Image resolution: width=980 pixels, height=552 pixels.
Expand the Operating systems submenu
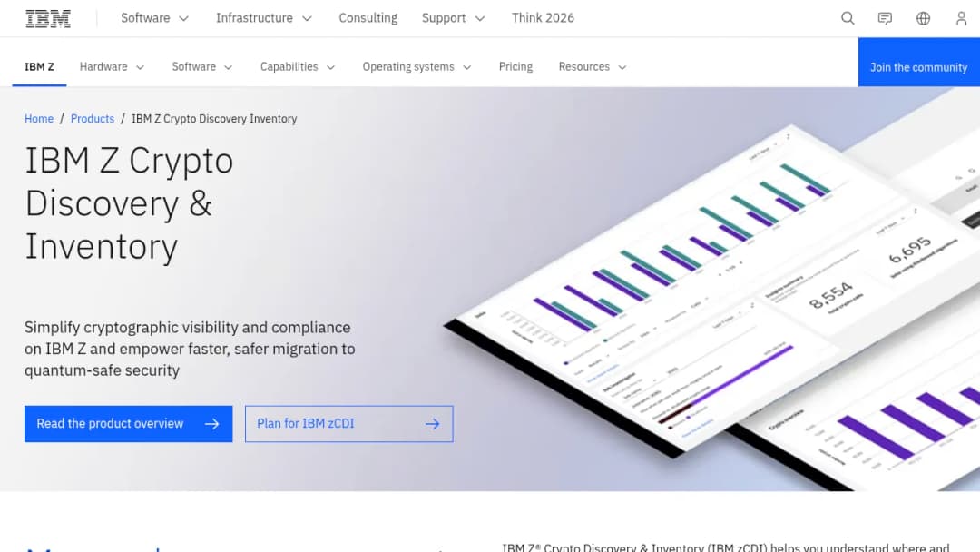point(416,67)
